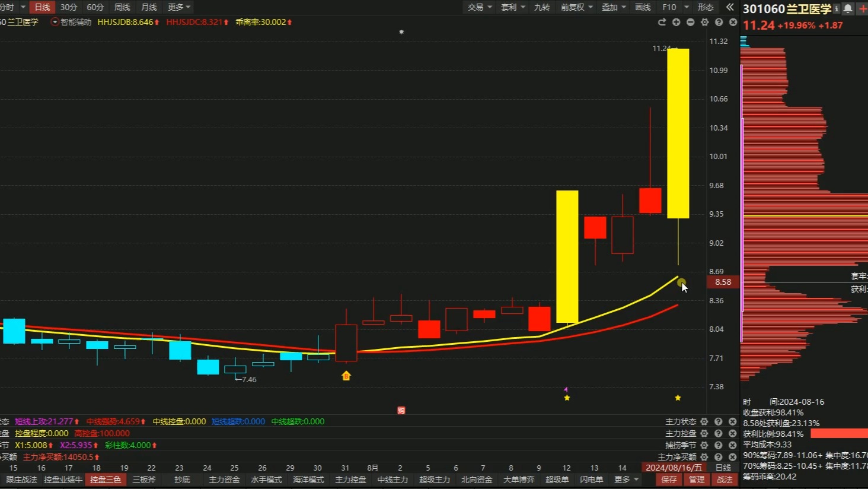868x489 pixels.
Task: Click the 2024/08/16/五 date label on the time axis
Action: 674,468
